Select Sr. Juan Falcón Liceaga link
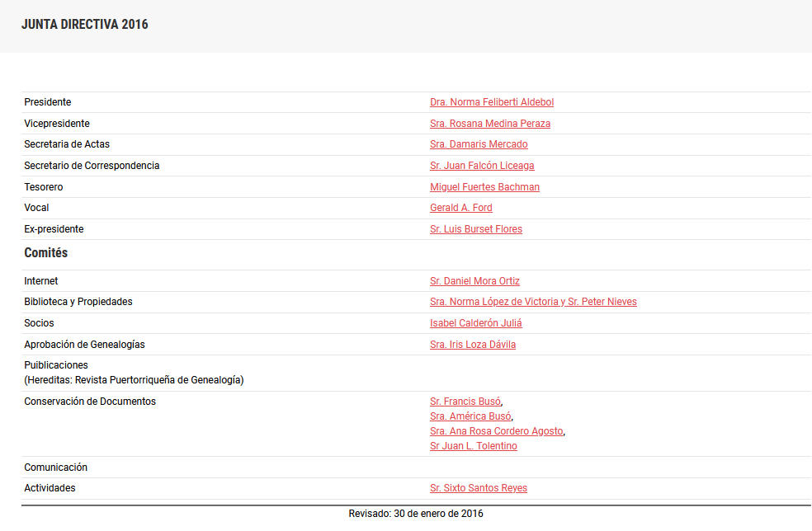The image size is (812, 531). point(482,166)
